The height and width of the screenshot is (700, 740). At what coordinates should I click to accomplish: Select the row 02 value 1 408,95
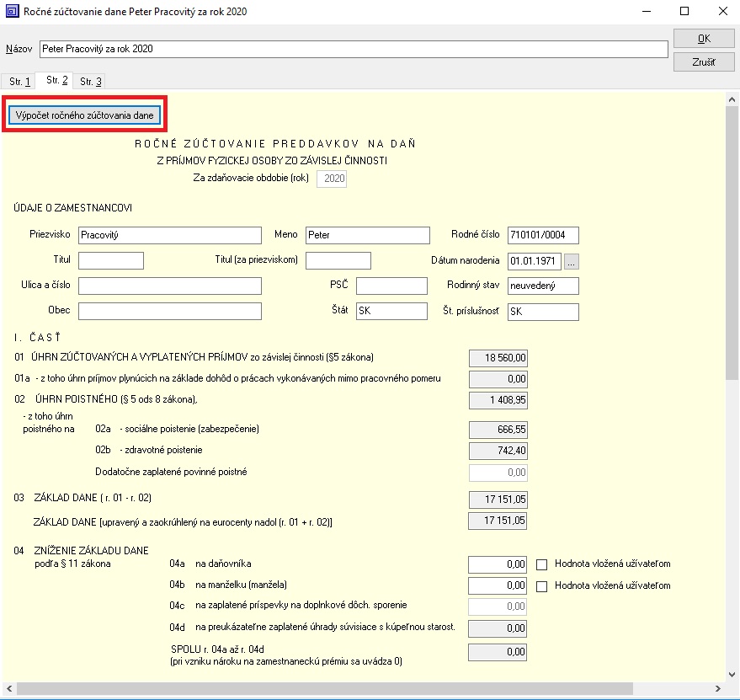[x=498, y=400]
